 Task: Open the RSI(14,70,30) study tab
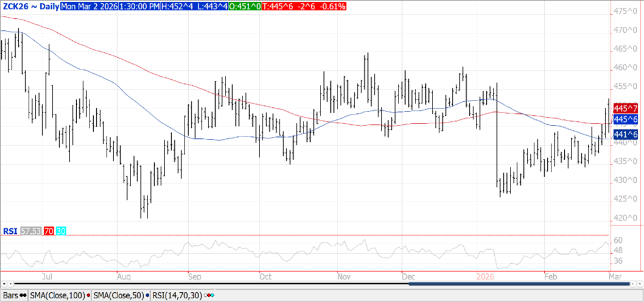[x=177, y=296]
